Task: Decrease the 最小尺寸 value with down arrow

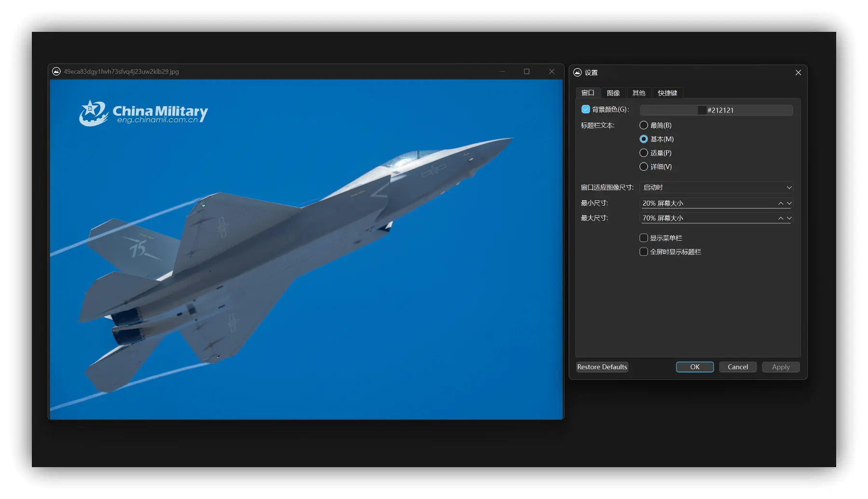Action: pyautogui.click(x=789, y=203)
